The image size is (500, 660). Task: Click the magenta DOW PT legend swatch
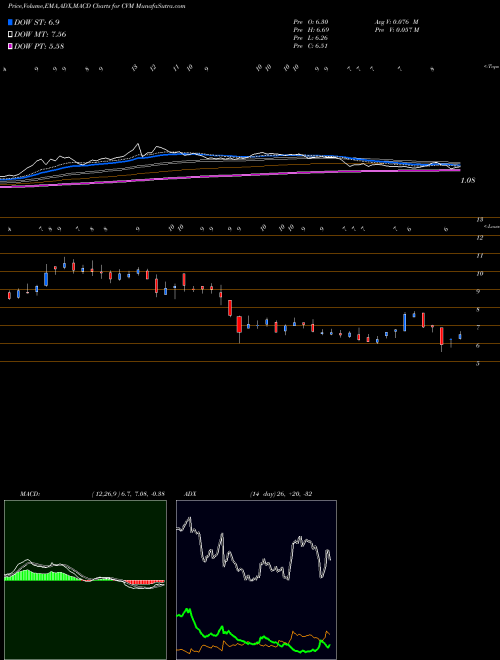10,46
